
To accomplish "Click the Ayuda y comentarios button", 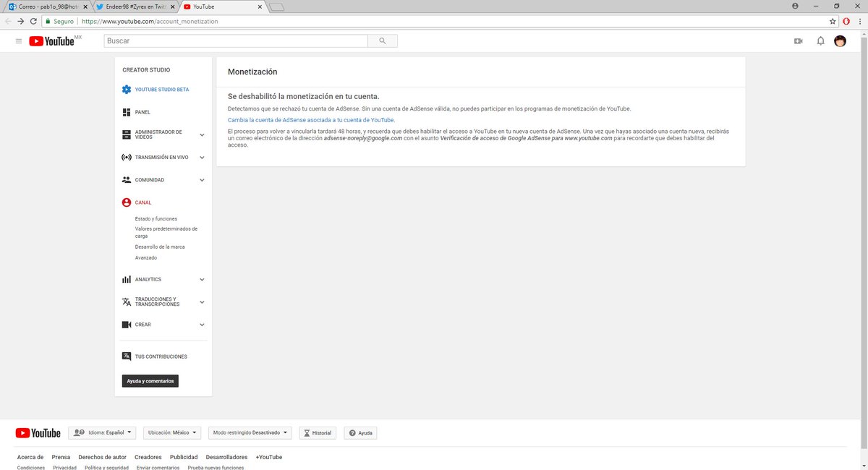I will click(x=150, y=380).
